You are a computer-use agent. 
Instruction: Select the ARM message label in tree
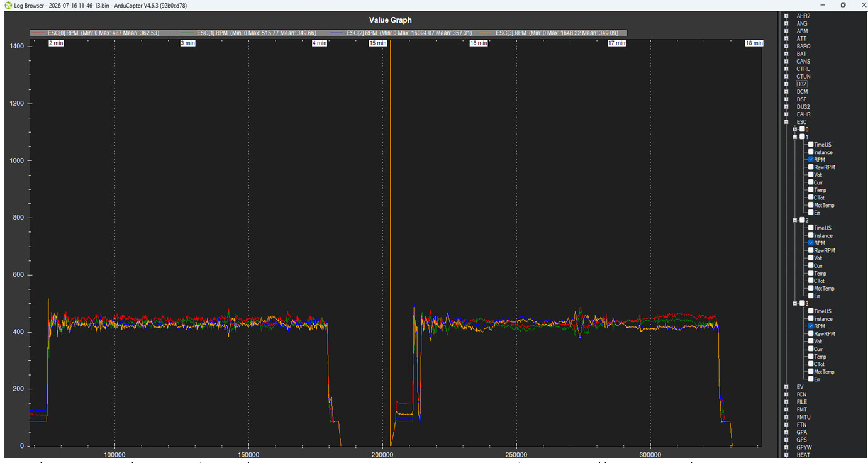(802, 31)
